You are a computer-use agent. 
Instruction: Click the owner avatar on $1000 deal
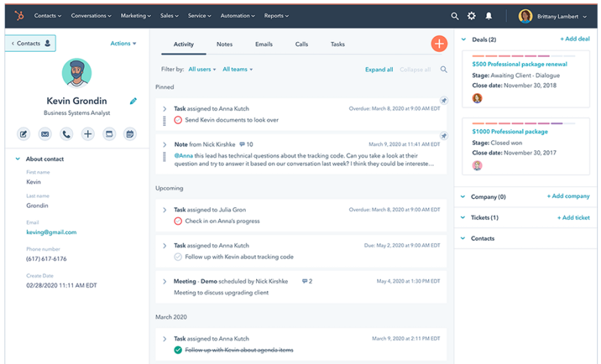(x=477, y=165)
